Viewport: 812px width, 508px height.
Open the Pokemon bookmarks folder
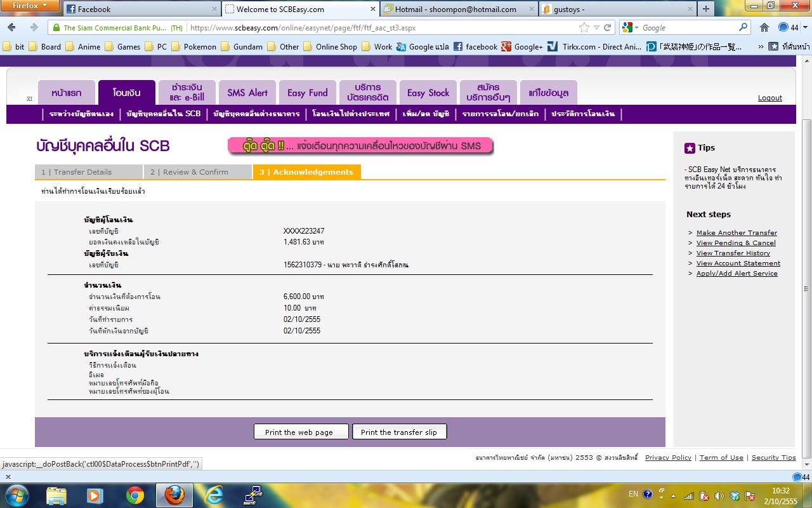[195, 46]
